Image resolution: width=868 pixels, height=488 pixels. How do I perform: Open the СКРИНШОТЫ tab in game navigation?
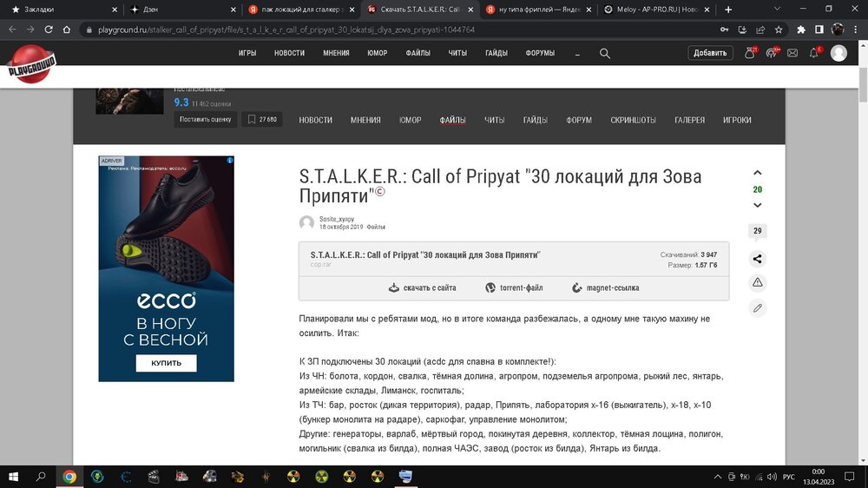pyautogui.click(x=633, y=120)
